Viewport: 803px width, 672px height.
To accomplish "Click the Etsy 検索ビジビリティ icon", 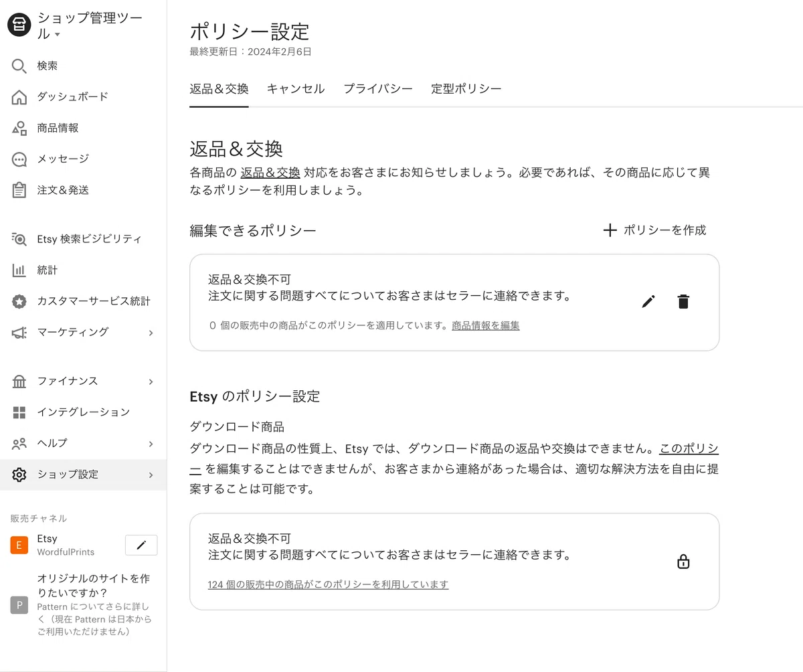I will tap(19, 239).
